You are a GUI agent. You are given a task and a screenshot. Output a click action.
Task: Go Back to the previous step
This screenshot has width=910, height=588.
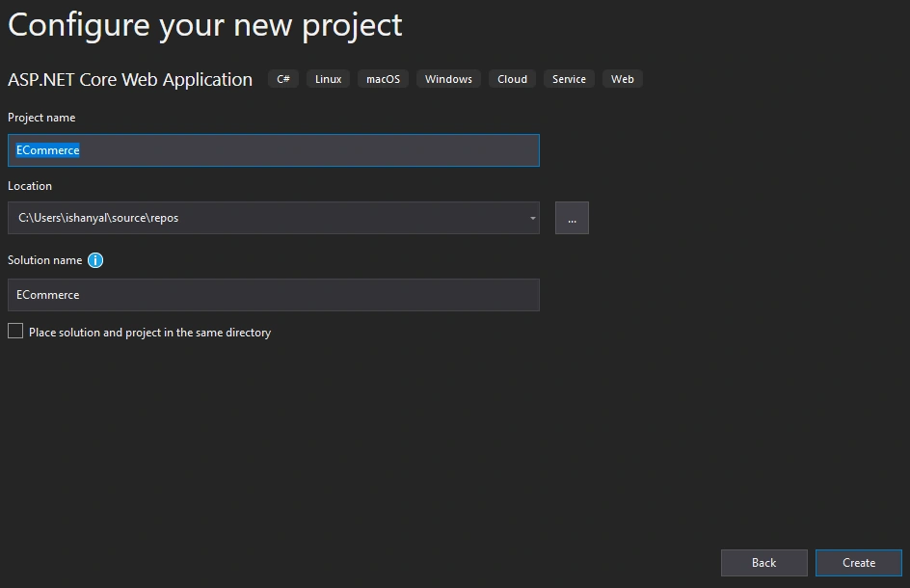coord(763,563)
